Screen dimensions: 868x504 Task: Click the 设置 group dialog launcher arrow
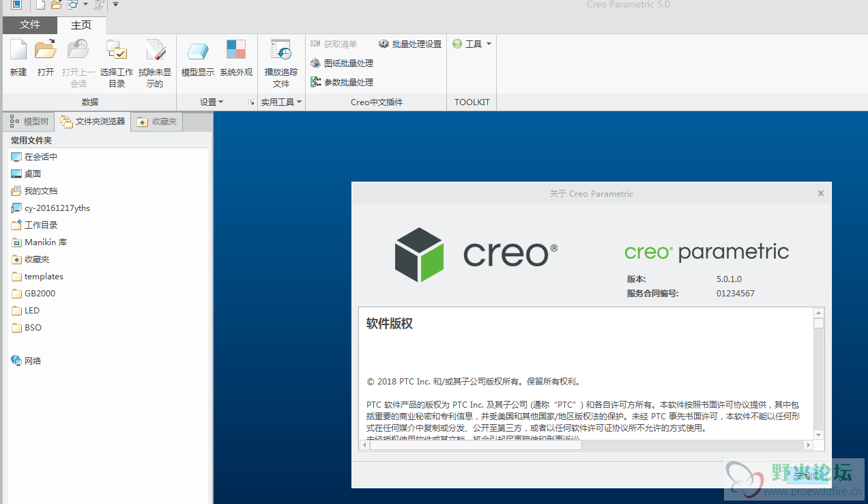tap(251, 102)
